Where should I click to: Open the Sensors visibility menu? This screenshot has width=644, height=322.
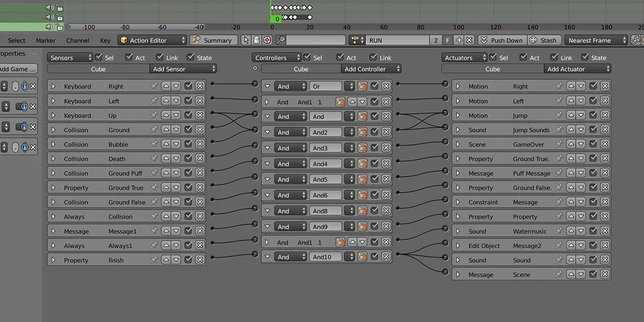(x=70, y=57)
